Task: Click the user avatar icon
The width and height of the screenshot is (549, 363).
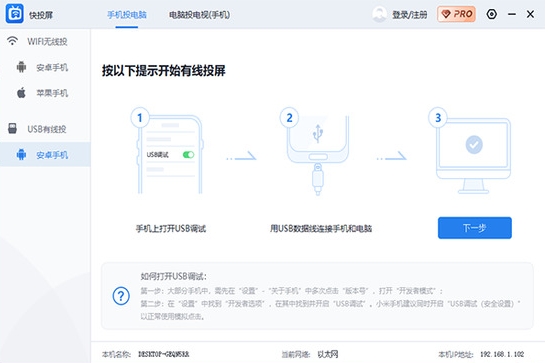Action: tap(380, 14)
